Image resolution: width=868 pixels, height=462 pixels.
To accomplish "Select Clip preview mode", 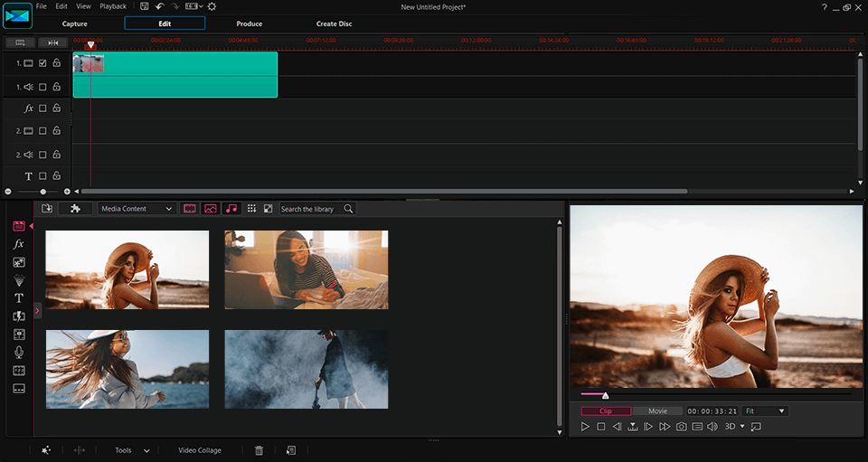I will coord(606,411).
